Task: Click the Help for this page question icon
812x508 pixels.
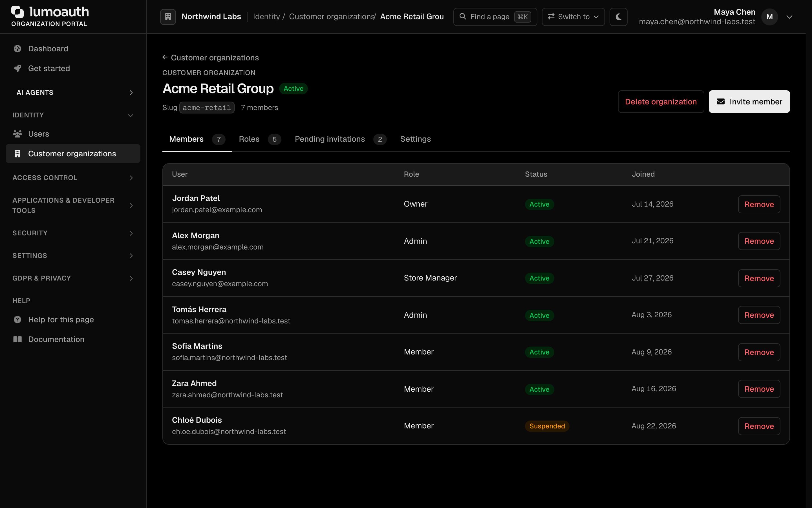Action: click(x=17, y=319)
